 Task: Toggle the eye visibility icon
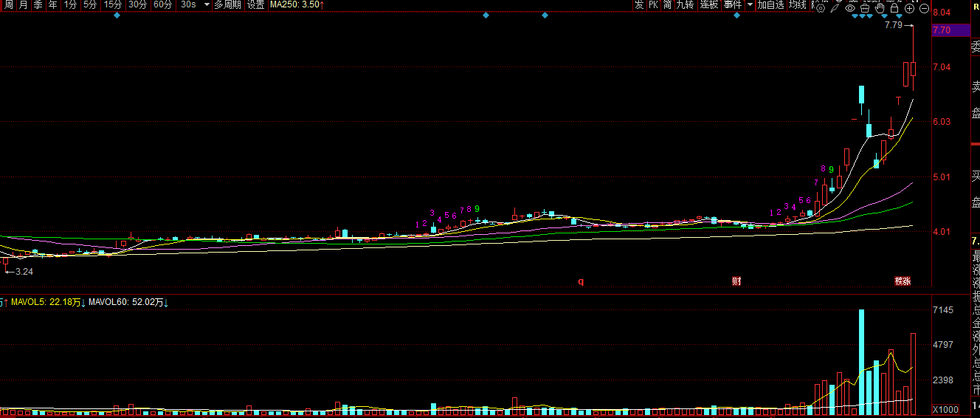point(850,8)
